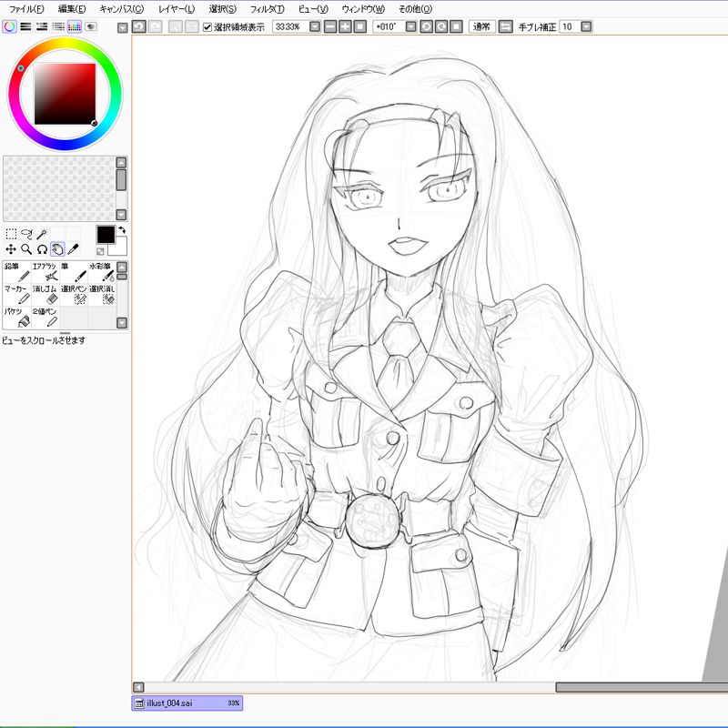Click brush tray scroll-up arrow
Screen dimensions: 728x728
point(122,267)
